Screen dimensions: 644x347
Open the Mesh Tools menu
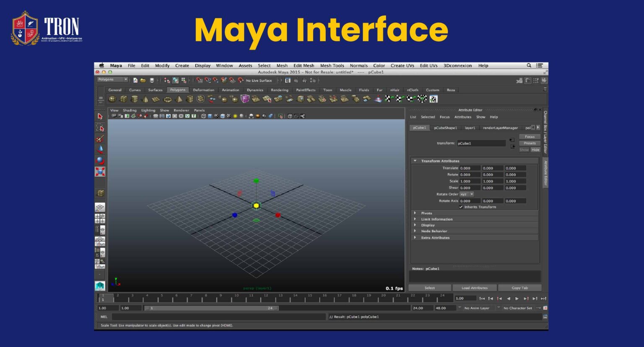click(332, 65)
